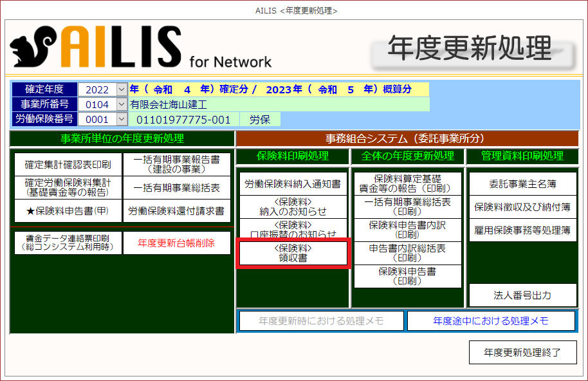Open 雇用保険事務等処理簿
Image resolution: width=588 pixels, height=381 pixels.
[522, 230]
